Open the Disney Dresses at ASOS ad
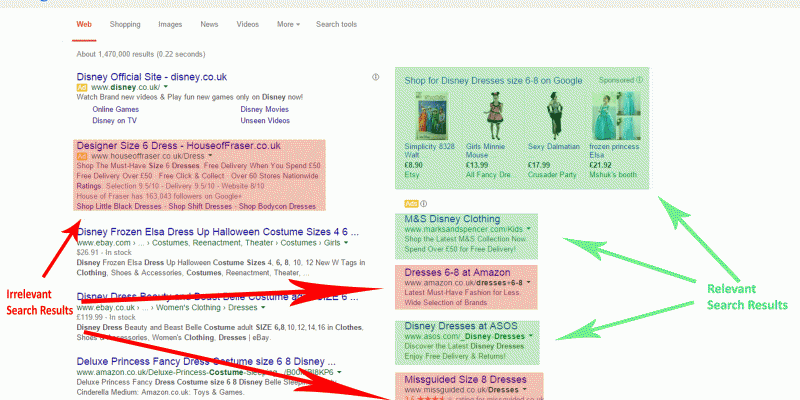Viewport: 800px width, 400px height. tap(461, 326)
